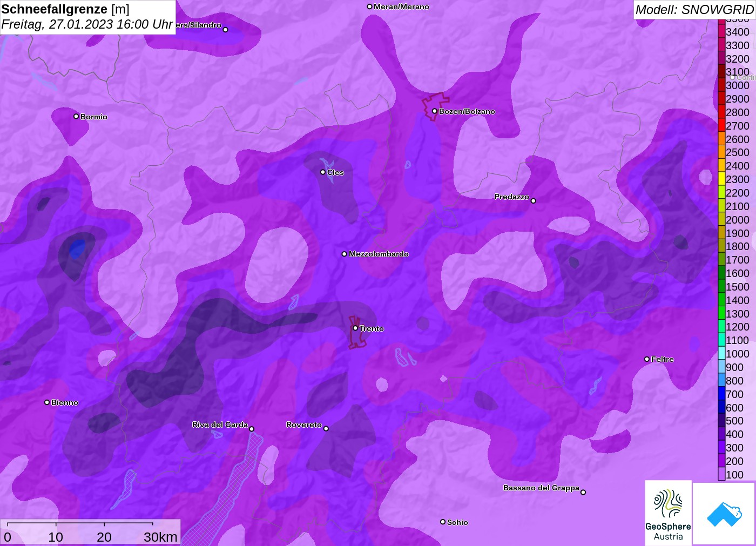
Task: Click the Meran/Merano map marker
Action: [369, 6]
